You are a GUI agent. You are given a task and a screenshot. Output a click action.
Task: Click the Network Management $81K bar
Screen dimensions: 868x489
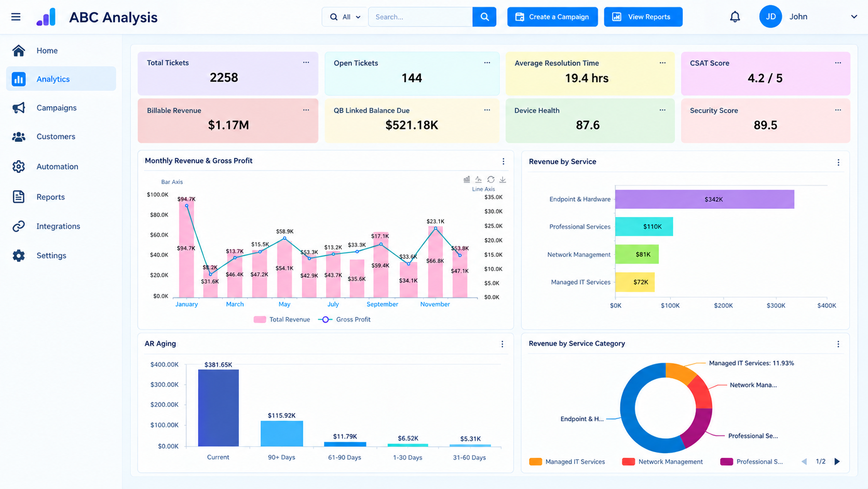(636, 255)
